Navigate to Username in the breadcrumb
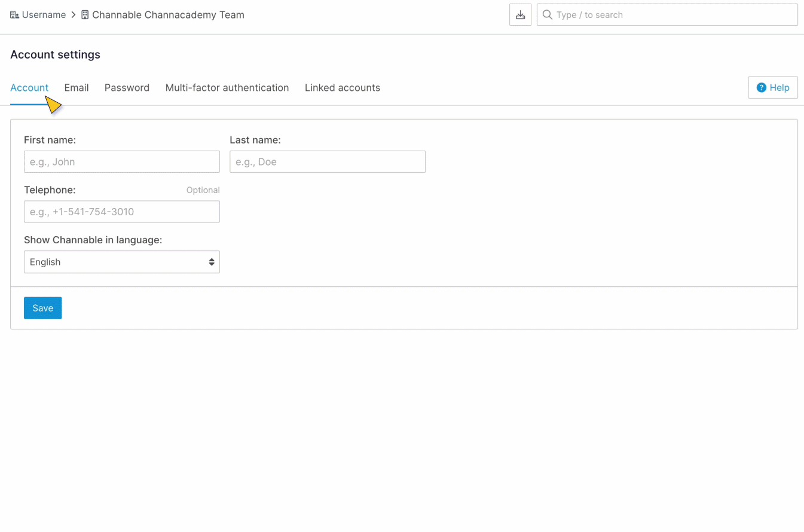804x532 pixels. (x=44, y=15)
